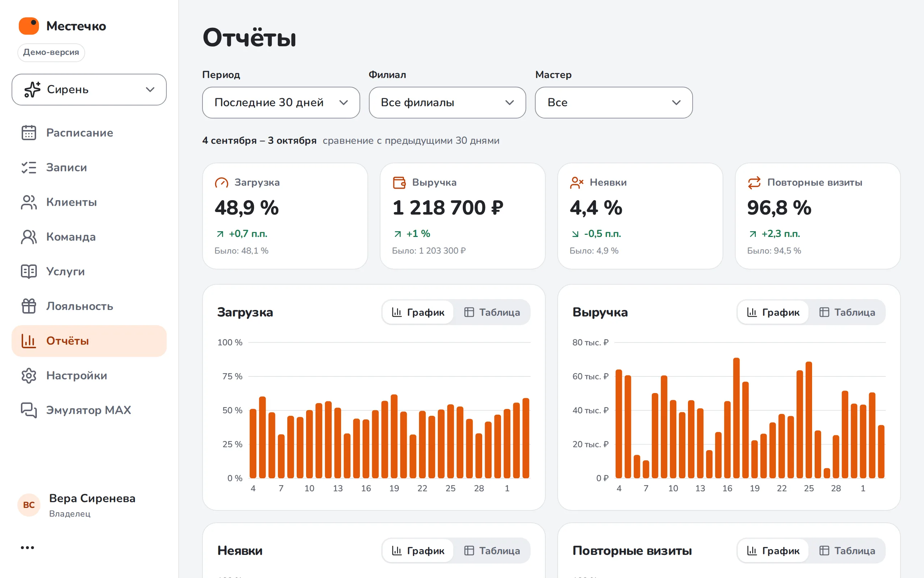Click the ВС user avatar
Viewport: 924px width, 578px height.
[29, 505]
